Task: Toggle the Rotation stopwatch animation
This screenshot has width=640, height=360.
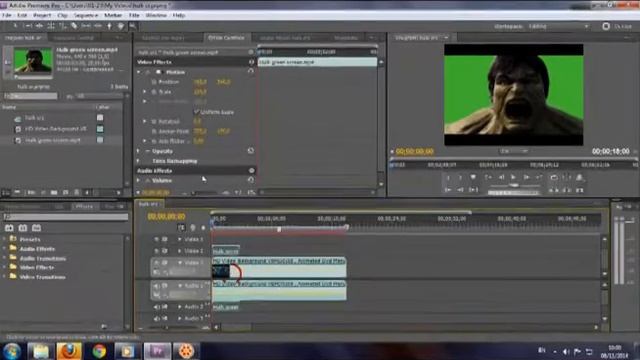Action: [154, 121]
